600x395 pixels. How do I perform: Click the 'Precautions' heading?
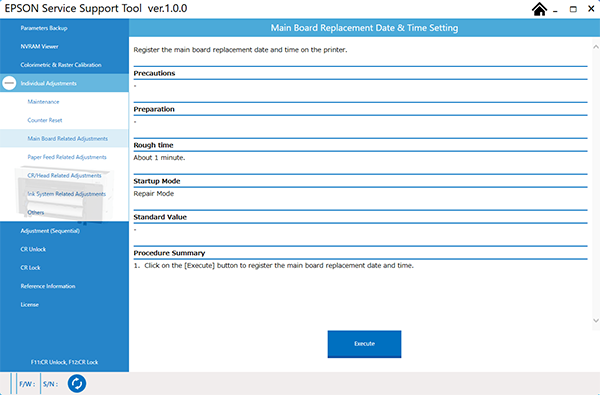pos(154,73)
